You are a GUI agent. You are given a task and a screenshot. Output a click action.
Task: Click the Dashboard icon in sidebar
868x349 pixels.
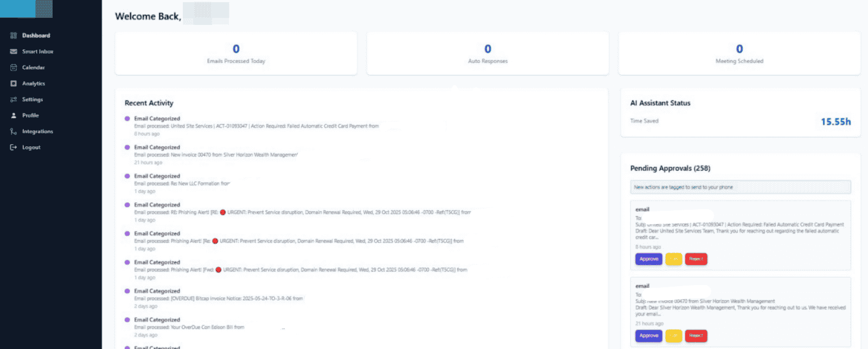click(x=14, y=36)
